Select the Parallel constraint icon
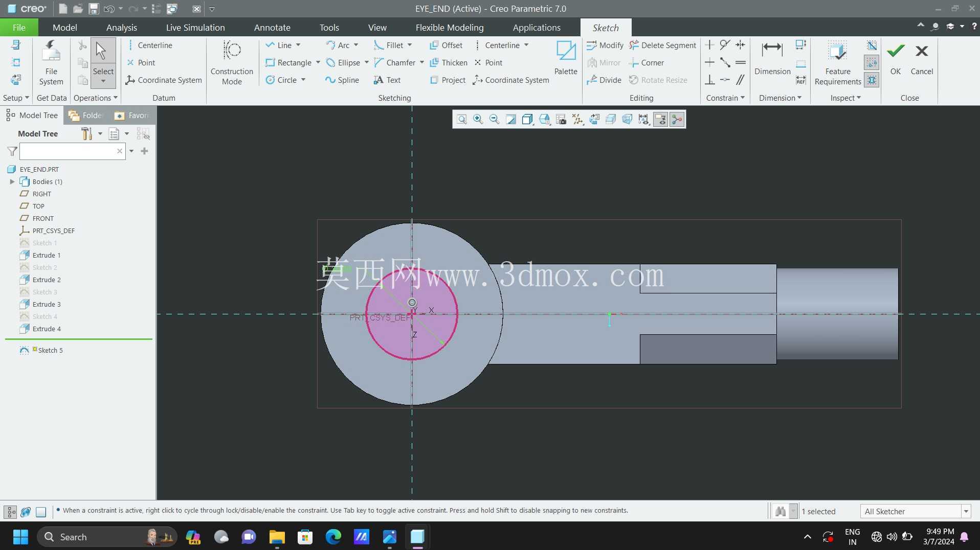 coord(740,80)
